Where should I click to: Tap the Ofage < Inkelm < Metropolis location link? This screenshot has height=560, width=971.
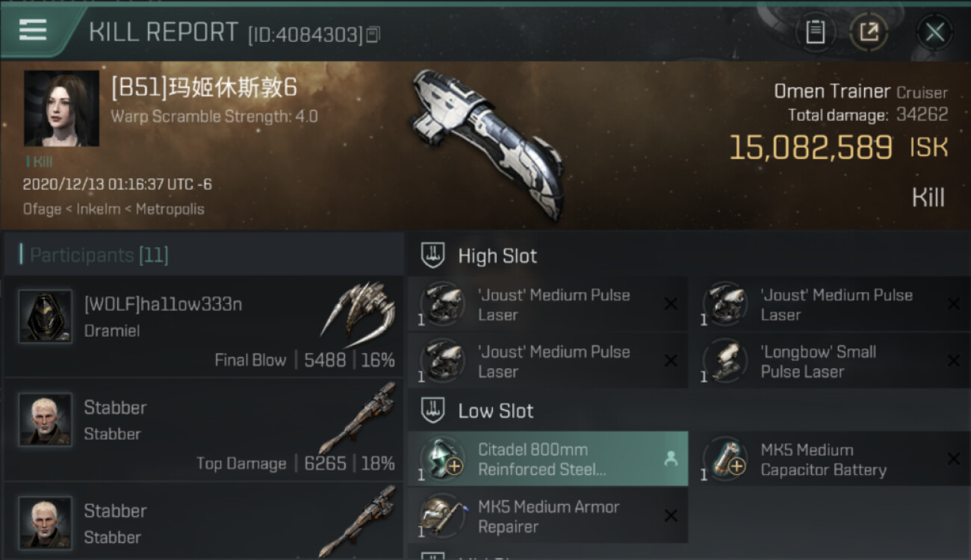pos(114,209)
